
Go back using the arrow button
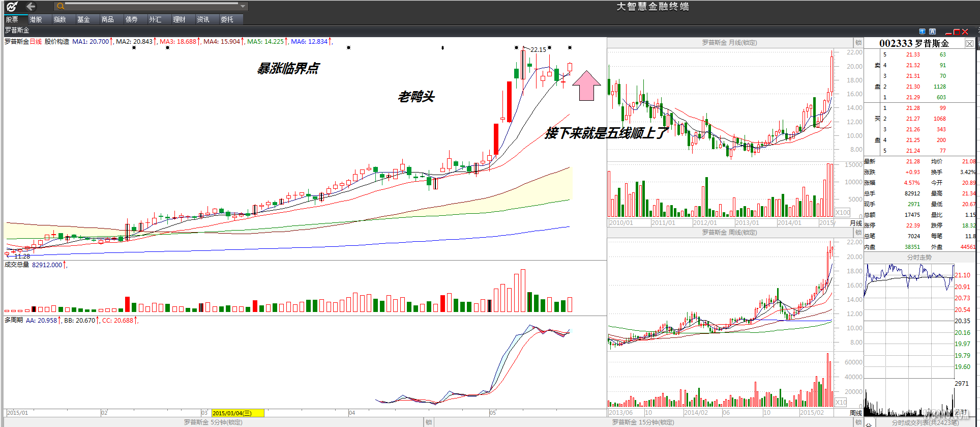pyautogui.click(x=31, y=7)
